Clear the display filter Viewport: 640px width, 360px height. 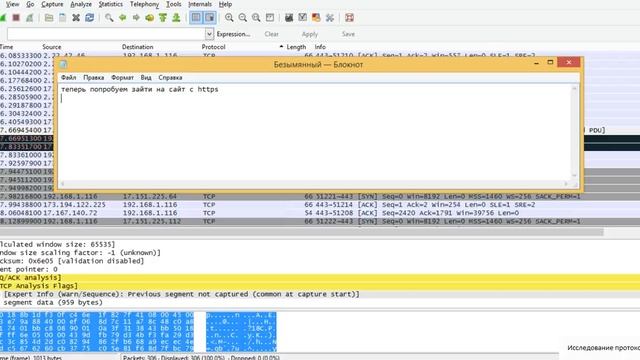pos(271,34)
